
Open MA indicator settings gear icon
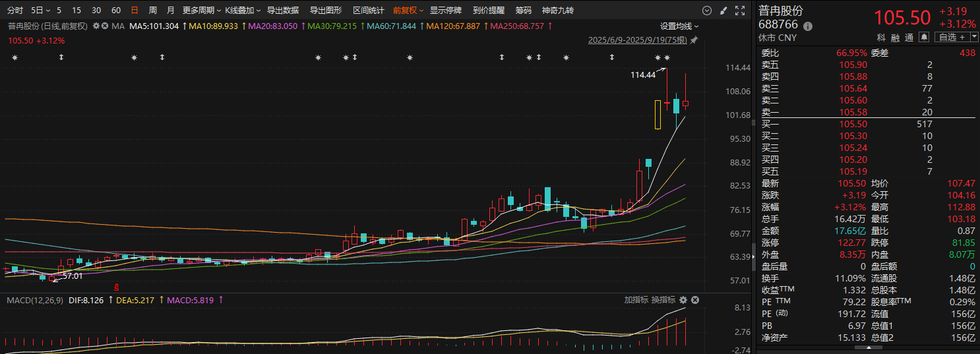(96, 26)
